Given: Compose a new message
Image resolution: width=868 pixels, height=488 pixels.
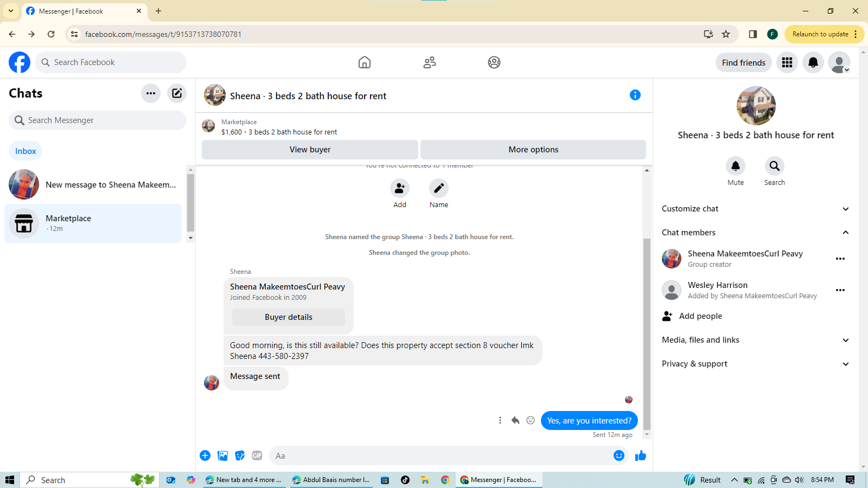Looking at the screenshot, I should [177, 93].
